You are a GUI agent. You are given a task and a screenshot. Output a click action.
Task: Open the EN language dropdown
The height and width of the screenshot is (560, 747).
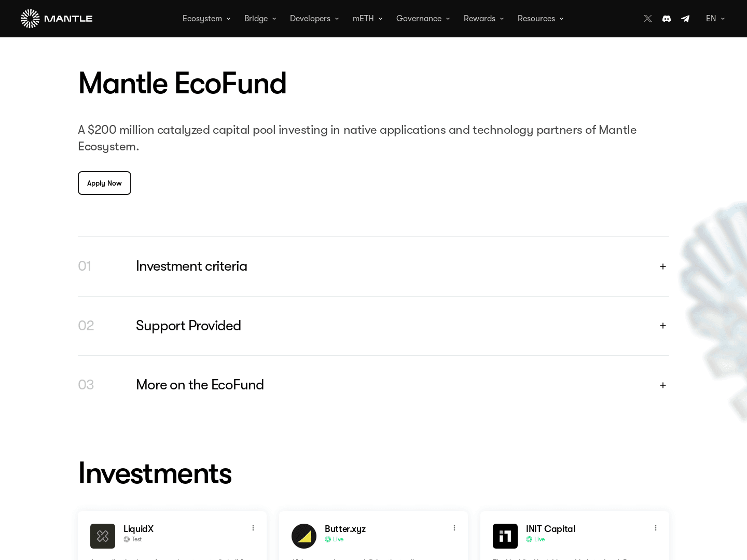tap(715, 19)
